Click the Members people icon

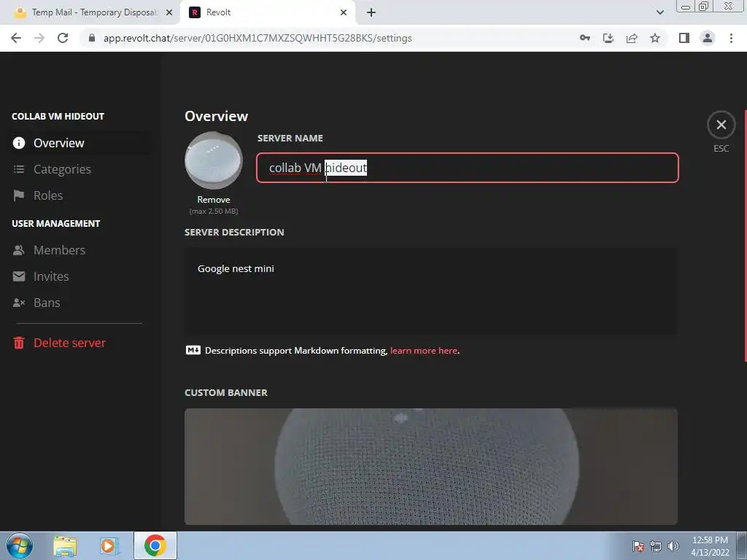point(18,250)
